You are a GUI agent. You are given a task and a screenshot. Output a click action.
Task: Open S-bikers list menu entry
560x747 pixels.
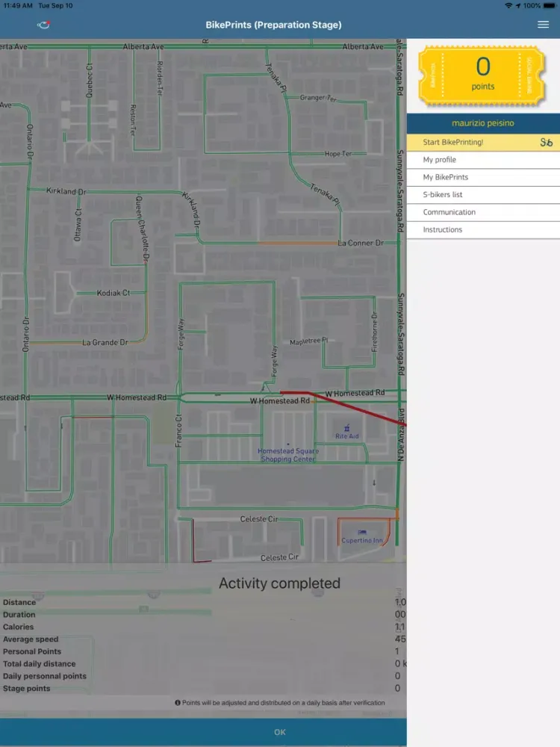tap(483, 195)
